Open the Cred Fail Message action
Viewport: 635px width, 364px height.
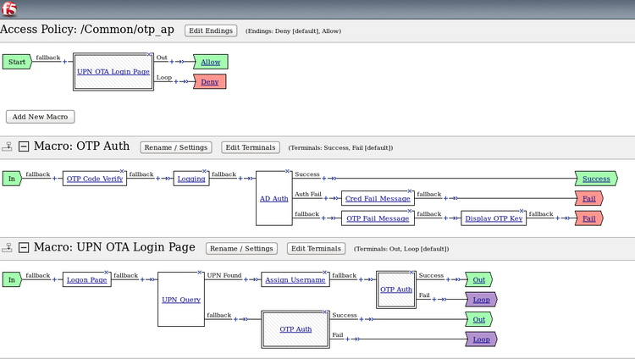pyautogui.click(x=378, y=198)
